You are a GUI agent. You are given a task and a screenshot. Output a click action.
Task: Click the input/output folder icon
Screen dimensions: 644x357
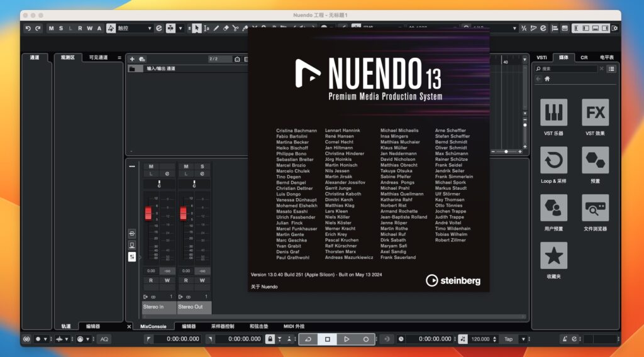(x=132, y=69)
